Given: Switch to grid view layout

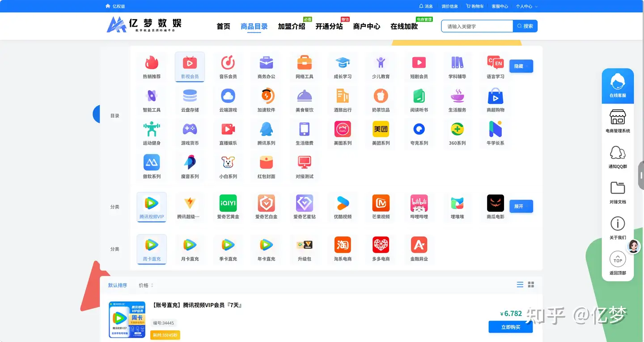Looking at the screenshot, I should pyautogui.click(x=531, y=285).
